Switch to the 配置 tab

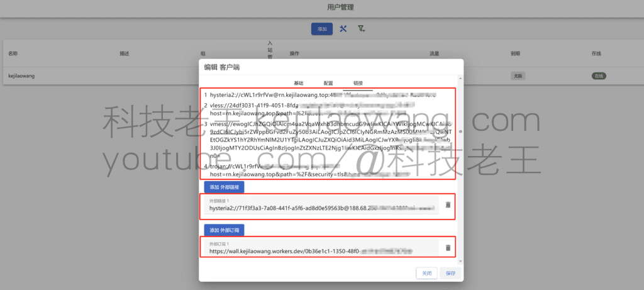(x=328, y=83)
